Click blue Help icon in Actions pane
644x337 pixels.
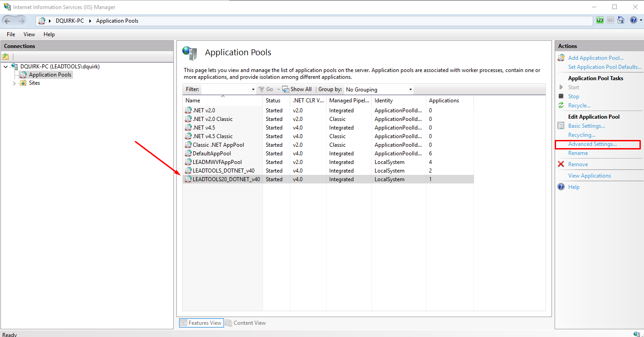[561, 187]
